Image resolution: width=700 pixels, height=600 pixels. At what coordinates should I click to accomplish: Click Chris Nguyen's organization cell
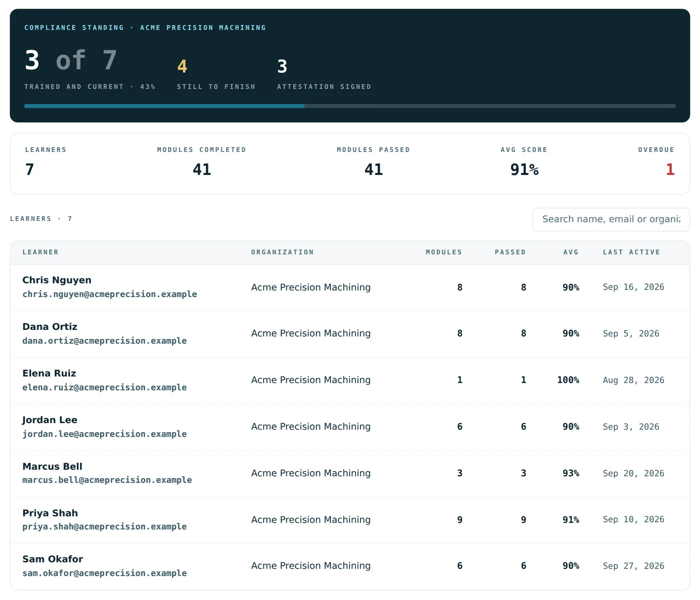311,287
